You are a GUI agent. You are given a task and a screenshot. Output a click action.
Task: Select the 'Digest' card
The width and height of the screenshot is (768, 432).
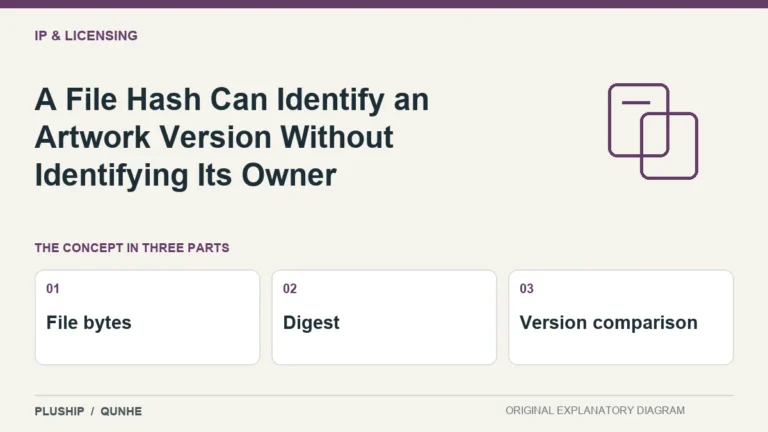click(x=384, y=317)
